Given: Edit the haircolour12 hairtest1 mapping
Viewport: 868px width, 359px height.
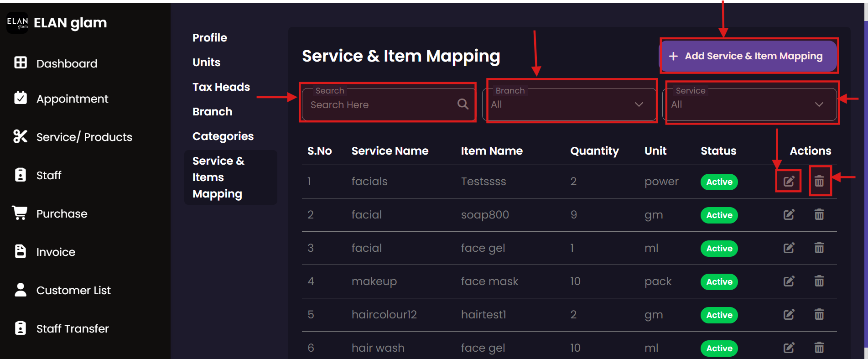Looking at the screenshot, I should point(789,315).
